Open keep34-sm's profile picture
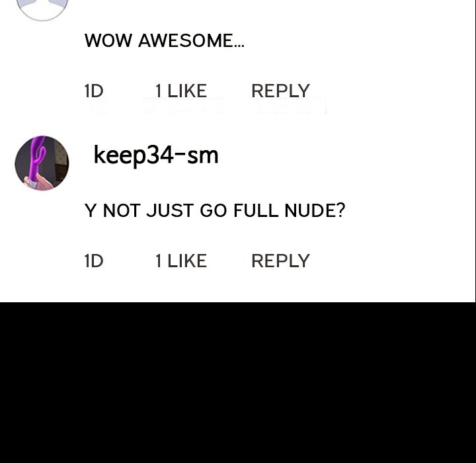Viewport: 476px width, 463px height. [x=42, y=163]
